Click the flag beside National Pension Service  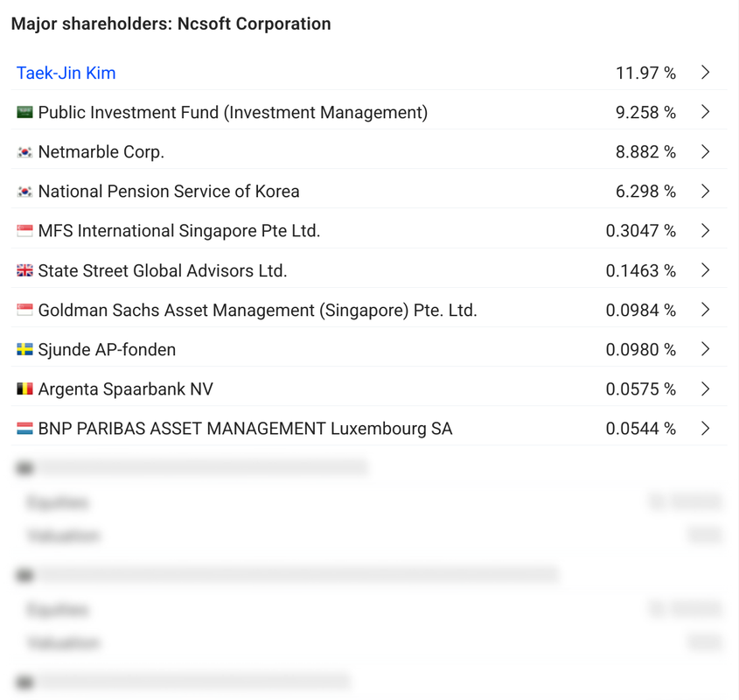(25, 192)
